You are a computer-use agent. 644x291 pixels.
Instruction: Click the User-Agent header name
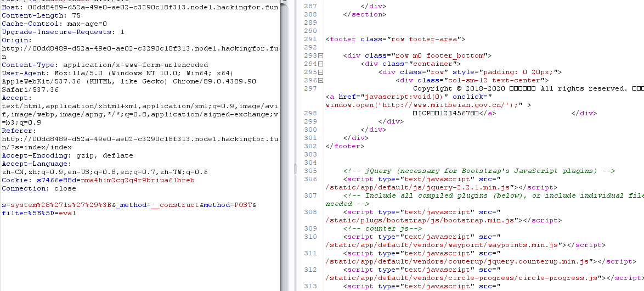click(x=25, y=73)
